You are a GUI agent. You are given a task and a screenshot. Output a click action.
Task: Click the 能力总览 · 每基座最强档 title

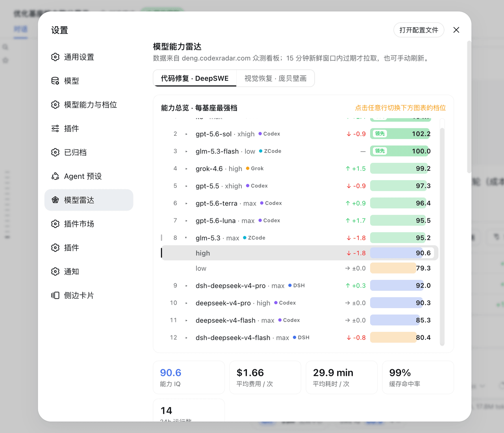pos(199,108)
